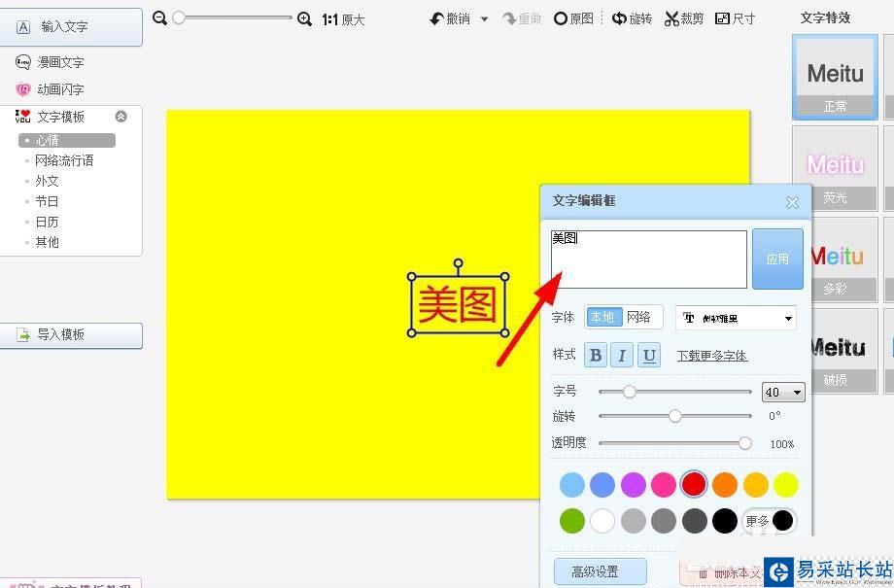Click the rotation handle above 美图 text box
Viewport: 894px width, 588px height.
click(x=459, y=263)
